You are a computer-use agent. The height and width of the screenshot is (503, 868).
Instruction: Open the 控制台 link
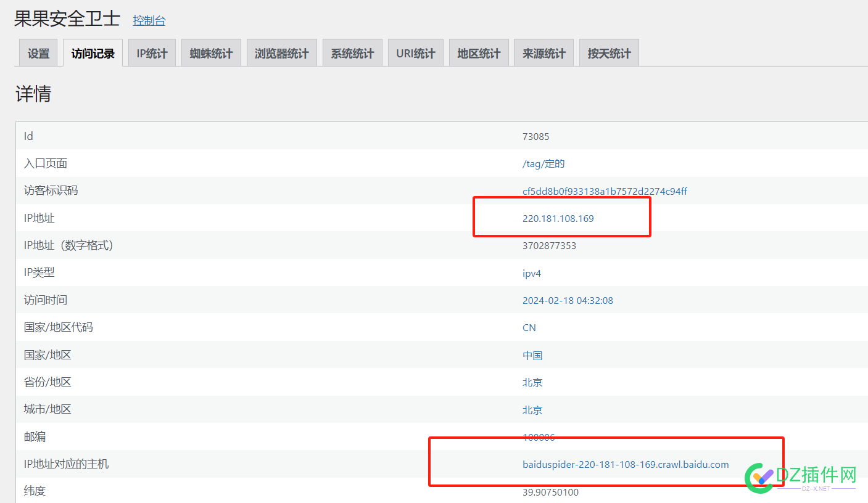pos(149,20)
